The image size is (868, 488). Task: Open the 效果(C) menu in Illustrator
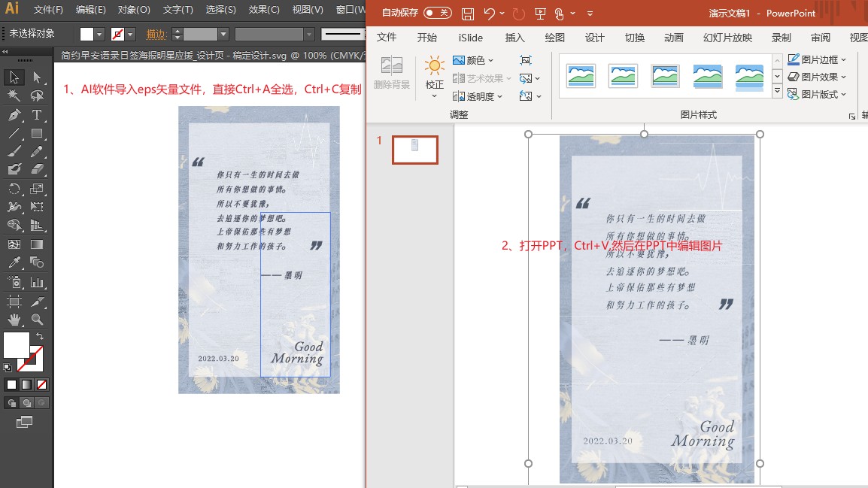point(264,10)
